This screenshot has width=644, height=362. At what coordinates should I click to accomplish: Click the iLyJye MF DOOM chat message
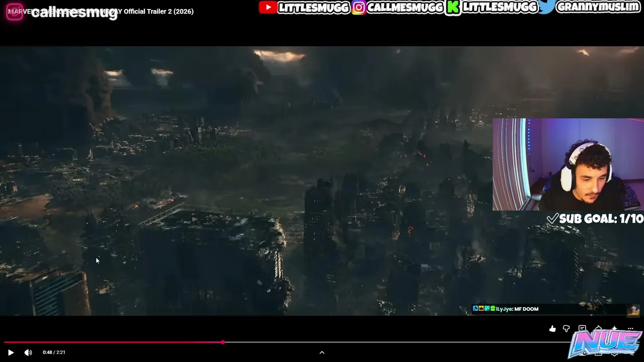pyautogui.click(x=506, y=309)
